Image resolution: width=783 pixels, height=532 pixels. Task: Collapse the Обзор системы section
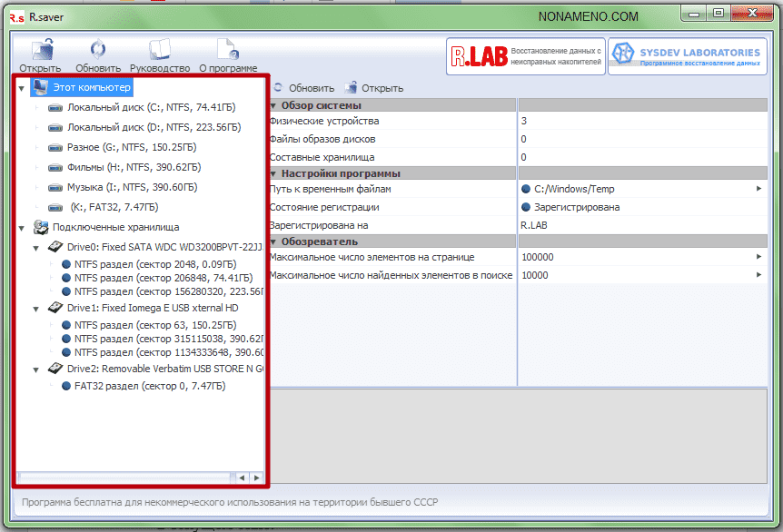point(273,105)
